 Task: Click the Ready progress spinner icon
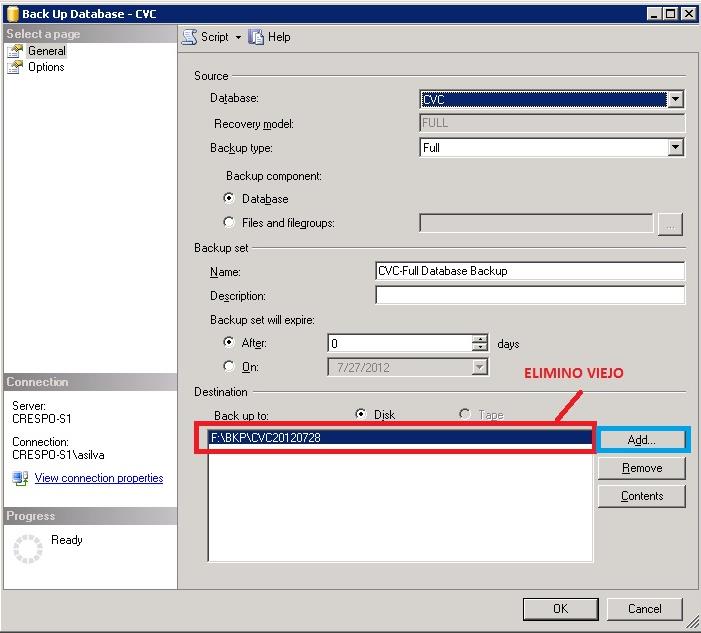pos(28,549)
